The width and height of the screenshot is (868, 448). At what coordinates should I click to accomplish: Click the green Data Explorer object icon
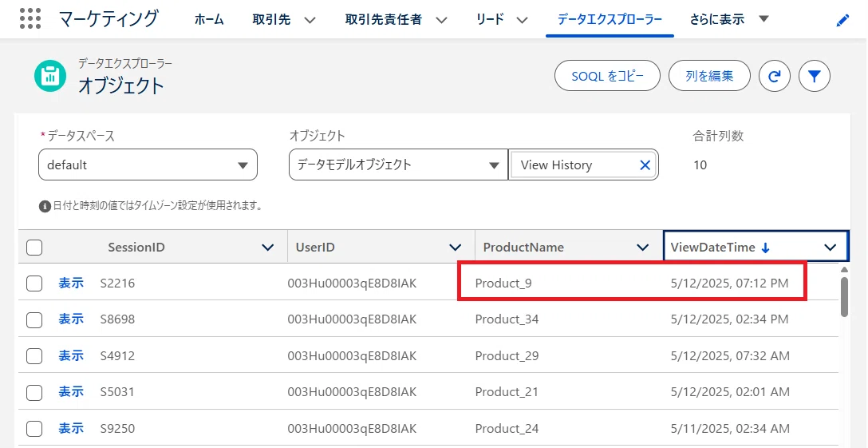[49, 76]
